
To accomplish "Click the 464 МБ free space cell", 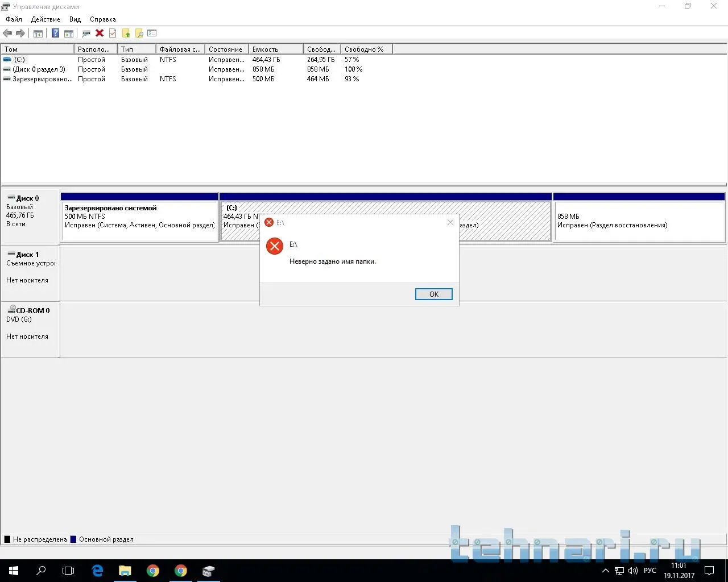I will (318, 79).
